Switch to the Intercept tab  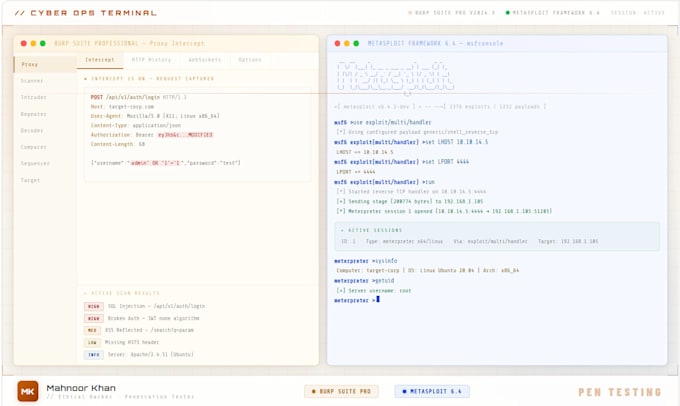click(100, 60)
